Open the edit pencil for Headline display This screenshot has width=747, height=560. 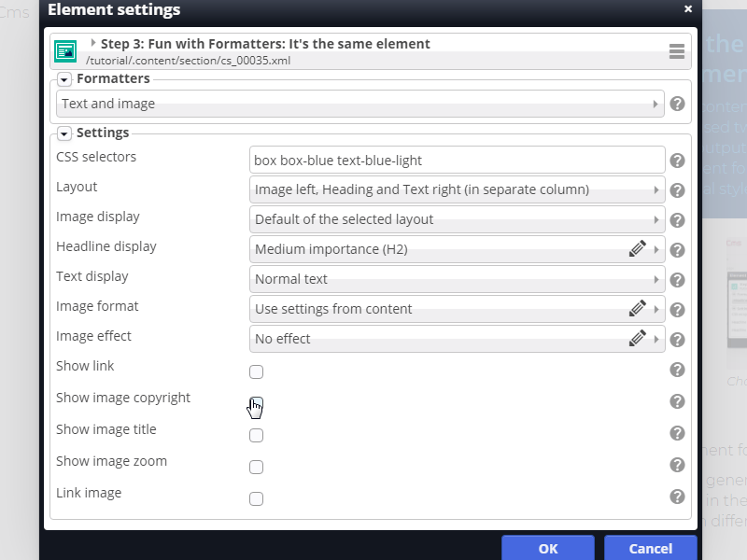(638, 249)
